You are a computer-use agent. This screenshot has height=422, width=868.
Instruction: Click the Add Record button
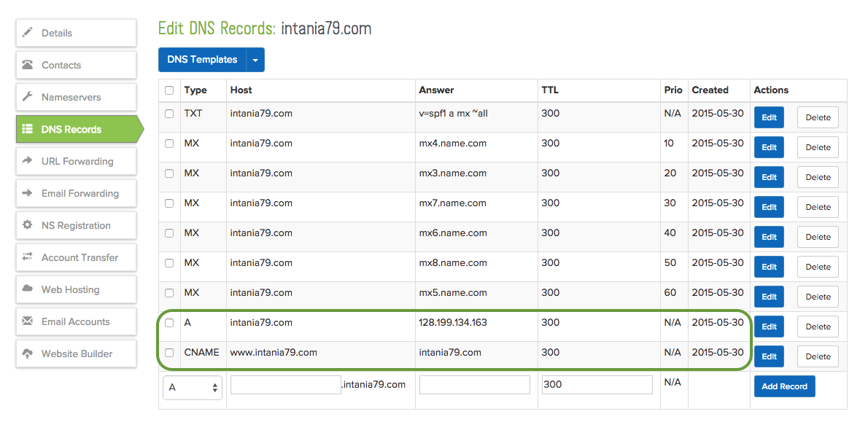click(x=784, y=386)
